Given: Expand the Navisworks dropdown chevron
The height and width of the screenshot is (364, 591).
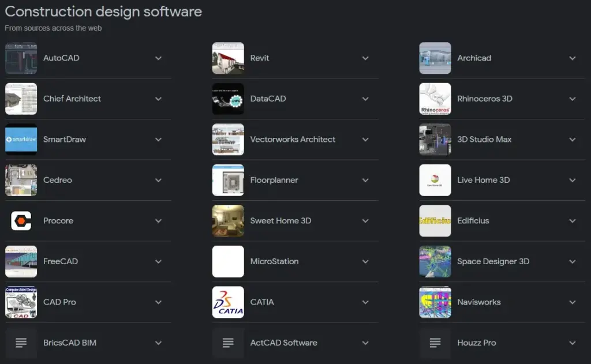Looking at the screenshot, I should coord(572,302).
